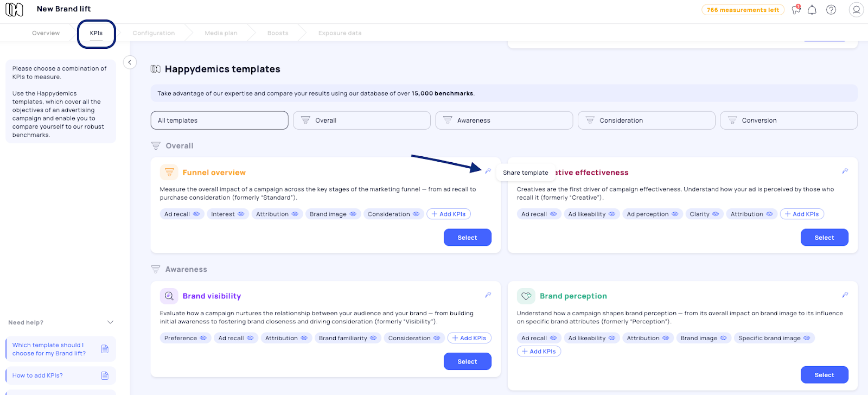This screenshot has height=395, width=868.
Task: Click the feedback chat icon with badge
Action: tap(796, 9)
